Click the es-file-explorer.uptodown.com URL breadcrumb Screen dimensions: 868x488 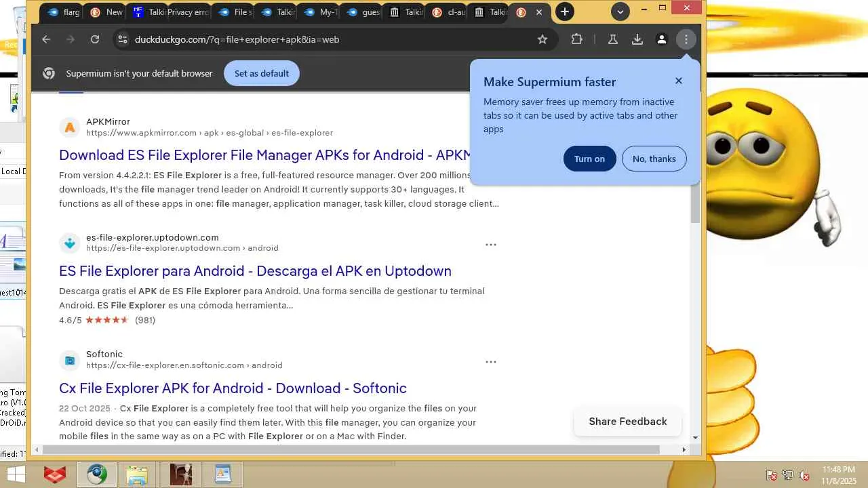182,248
